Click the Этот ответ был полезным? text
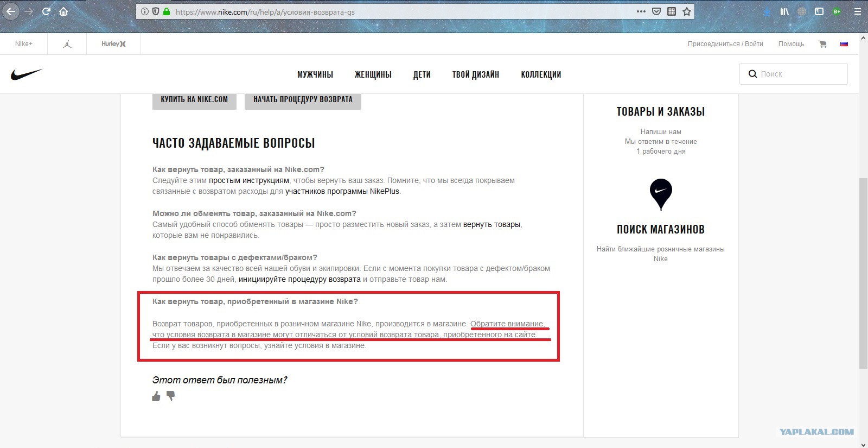Image resolution: width=868 pixels, height=448 pixels. pos(220,380)
